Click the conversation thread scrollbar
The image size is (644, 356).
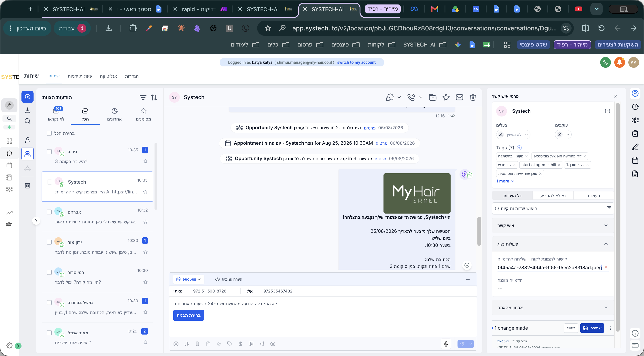tap(479, 231)
